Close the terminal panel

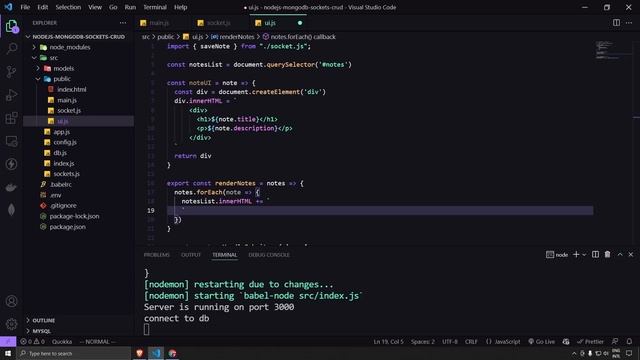click(x=631, y=254)
